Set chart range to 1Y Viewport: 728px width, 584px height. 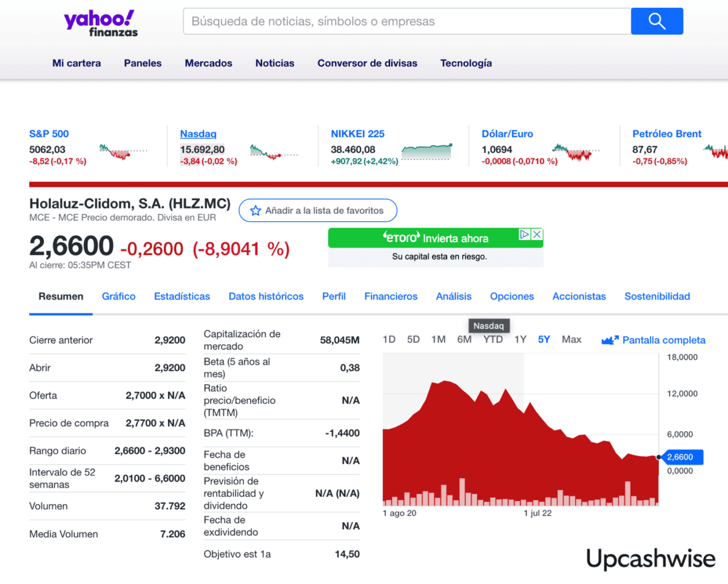click(521, 340)
